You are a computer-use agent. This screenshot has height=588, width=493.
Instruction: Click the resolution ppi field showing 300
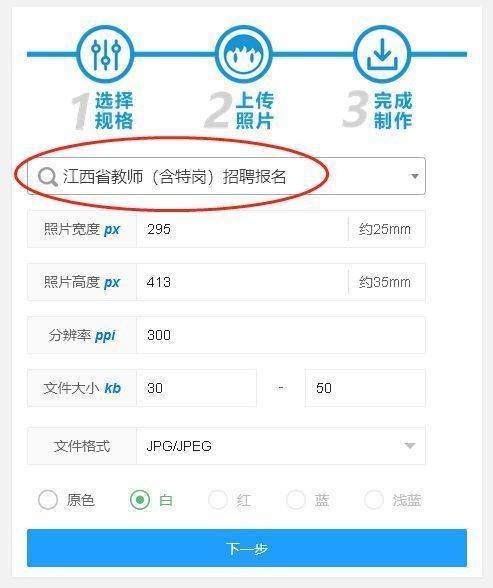[x=281, y=335]
